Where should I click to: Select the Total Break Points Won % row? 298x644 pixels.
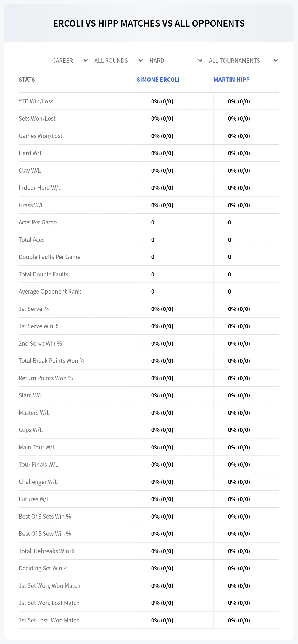149,361
